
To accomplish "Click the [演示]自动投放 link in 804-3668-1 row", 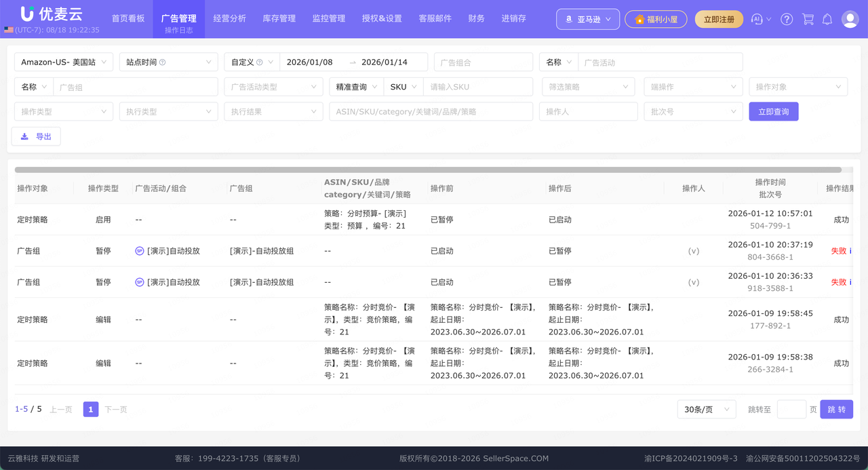I will (x=174, y=251).
